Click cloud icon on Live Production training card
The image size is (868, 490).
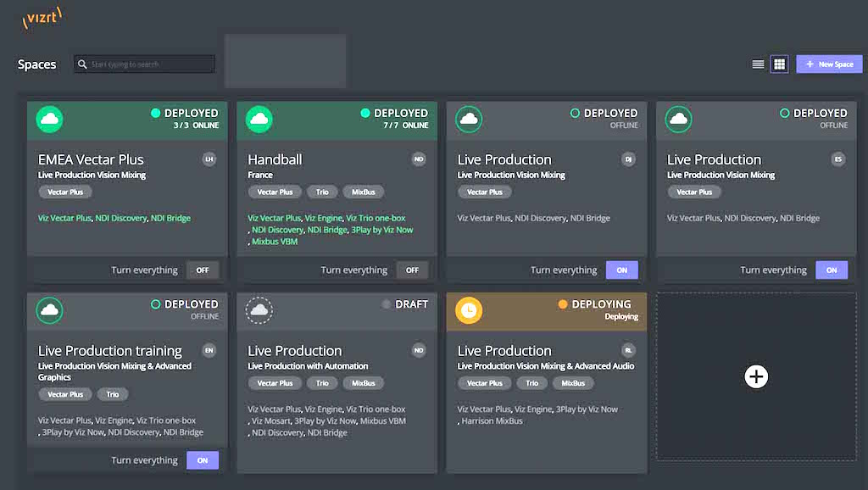(x=50, y=310)
